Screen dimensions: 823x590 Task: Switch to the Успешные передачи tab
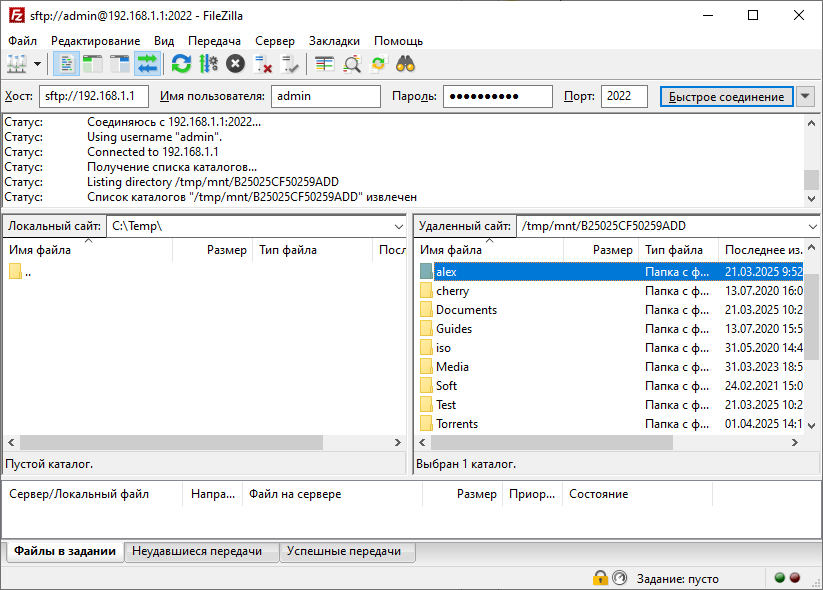[x=343, y=551]
